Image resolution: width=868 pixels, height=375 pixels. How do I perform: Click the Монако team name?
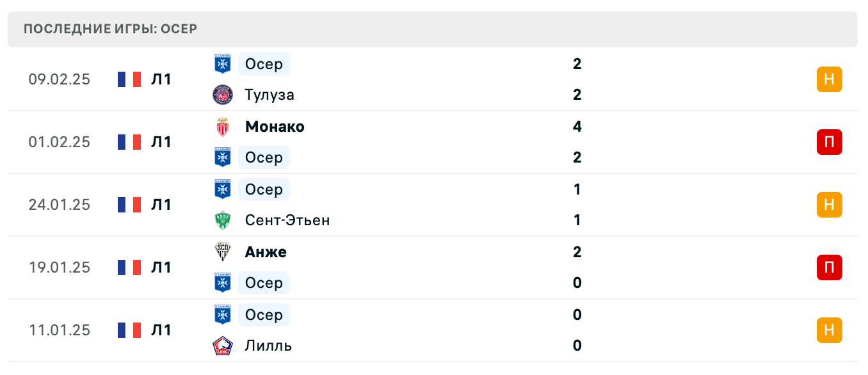[x=275, y=126]
